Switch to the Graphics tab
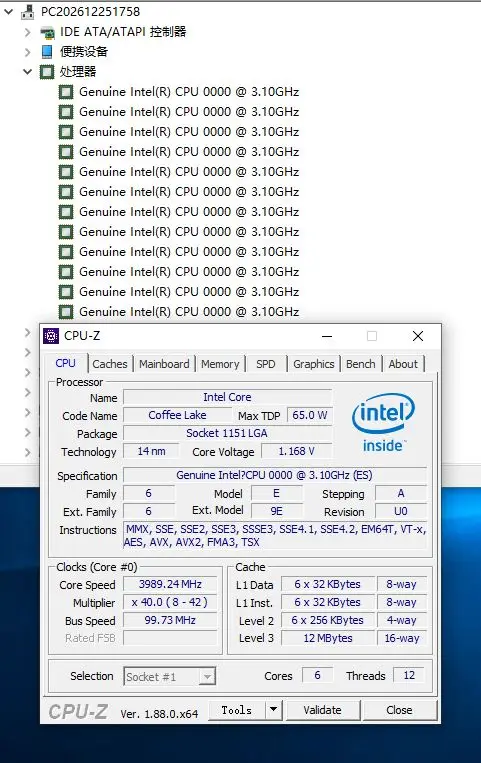 314,364
